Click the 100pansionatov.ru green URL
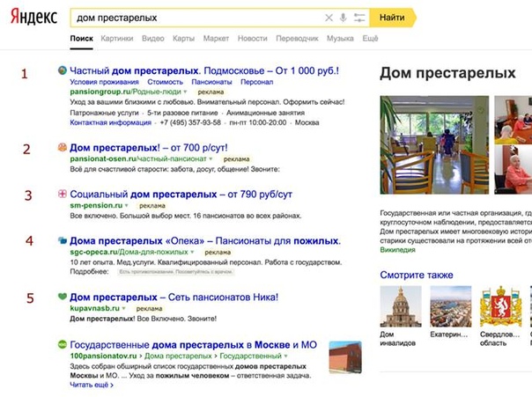Image resolution: width=532 pixels, height=397 pixels. 103,356
